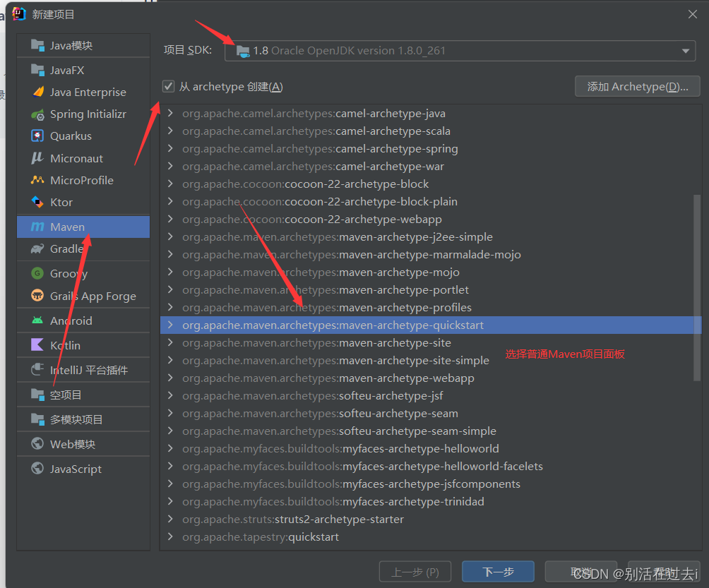Click the archetype list vertical scrollbar
The image size is (709, 588).
(x=697, y=288)
